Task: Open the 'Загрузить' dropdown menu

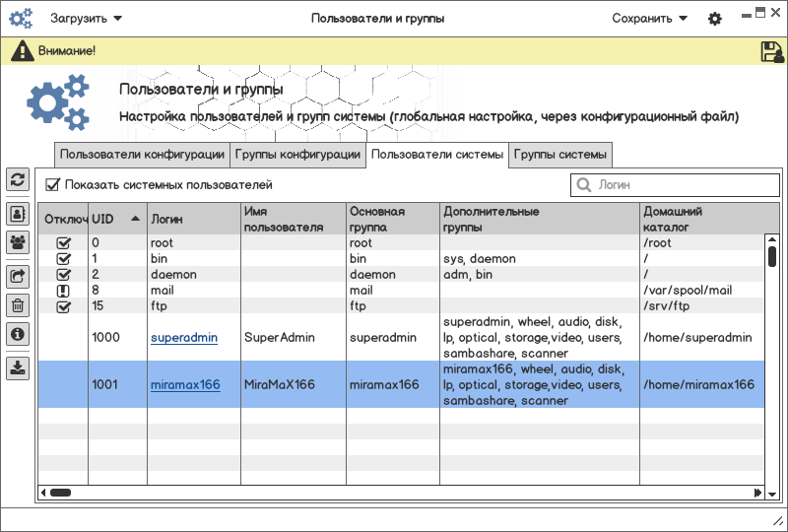Action: 87,18
